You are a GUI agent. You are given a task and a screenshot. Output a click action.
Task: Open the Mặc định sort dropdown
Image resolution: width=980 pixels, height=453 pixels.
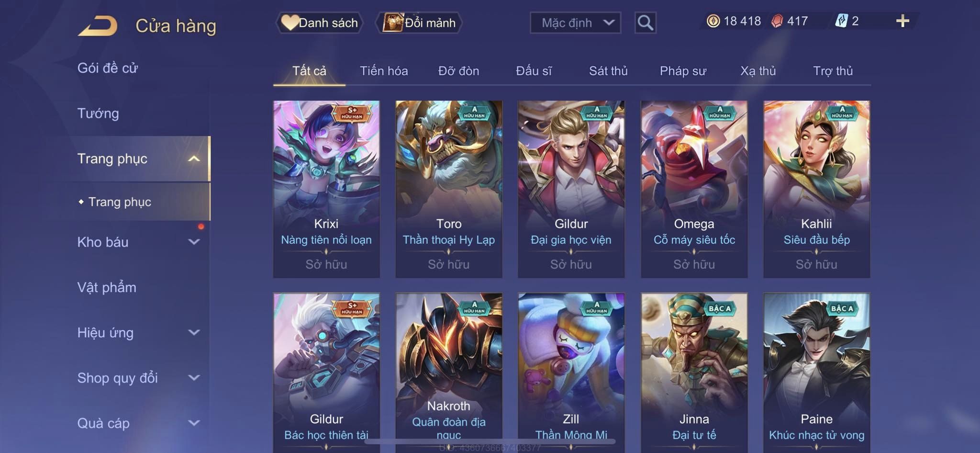(x=575, y=23)
